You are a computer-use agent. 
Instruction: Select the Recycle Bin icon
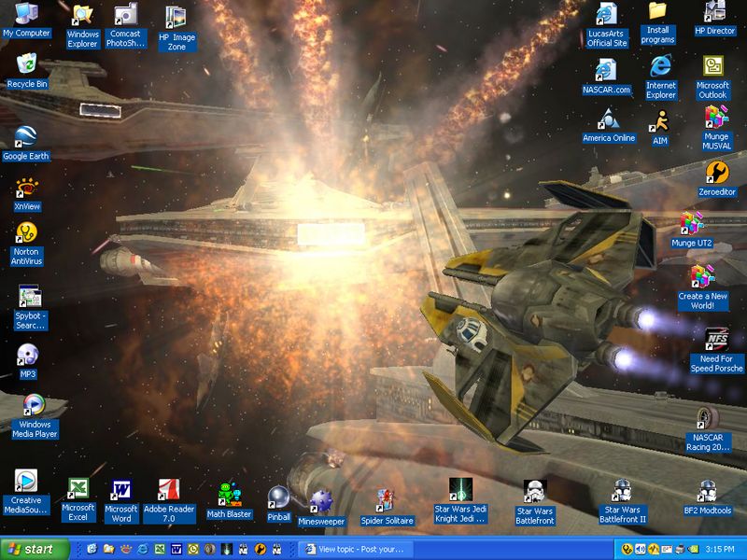[x=27, y=71]
